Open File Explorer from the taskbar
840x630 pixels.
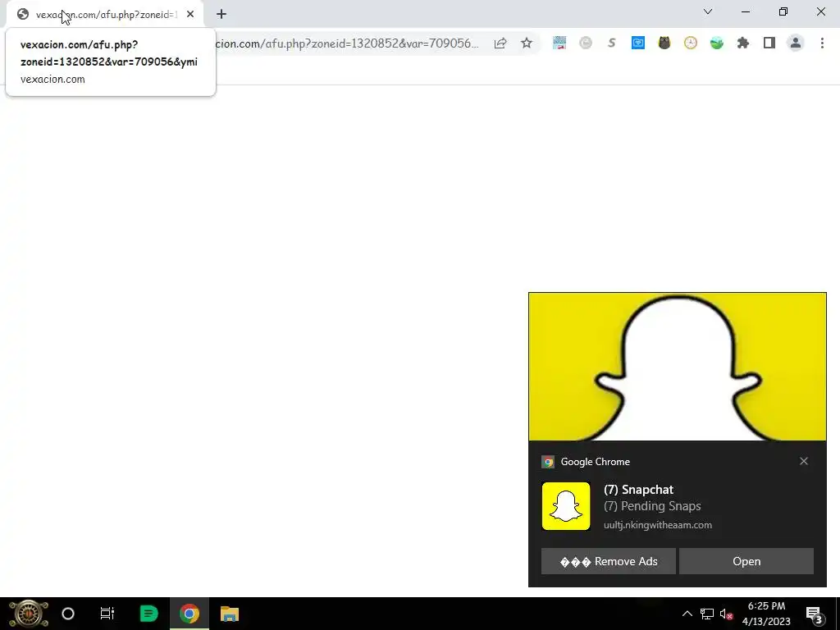(230, 614)
